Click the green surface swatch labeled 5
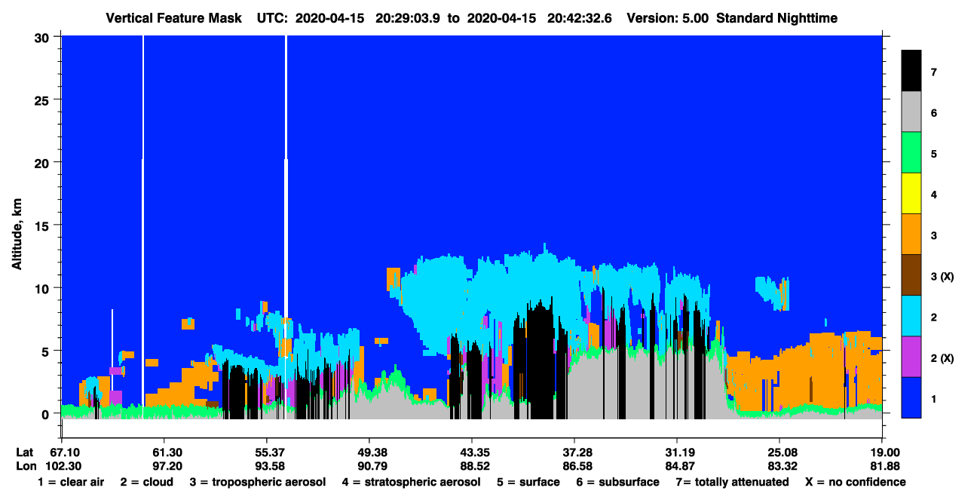 911,154
